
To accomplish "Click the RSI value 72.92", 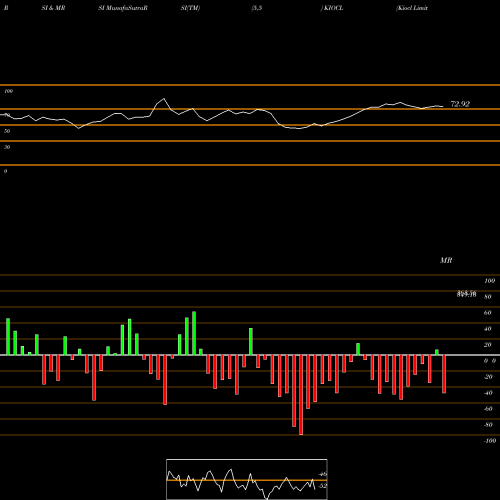I will pyautogui.click(x=460, y=104).
